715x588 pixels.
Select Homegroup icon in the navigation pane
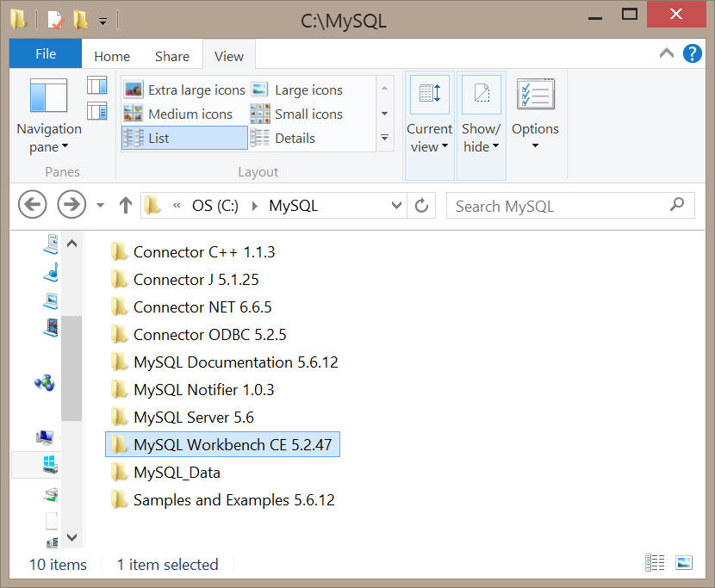coord(45,382)
